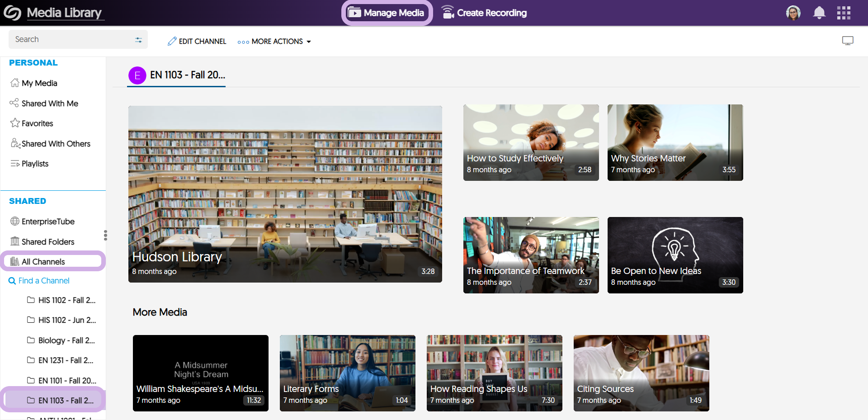868x420 pixels.
Task: Select Biology - Fall channel
Action: [61, 340]
